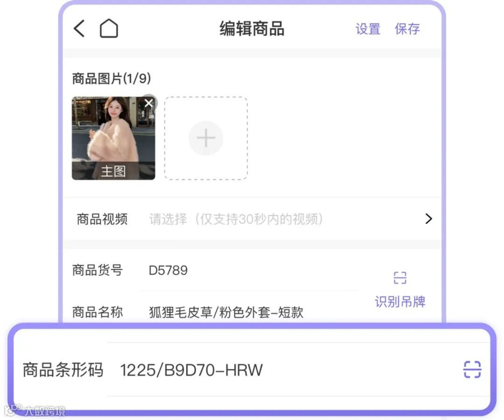The width and height of the screenshot is (504, 420).
Task: Tap the home icon in the header
Action: pyautogui.click(x=109, y=28)
